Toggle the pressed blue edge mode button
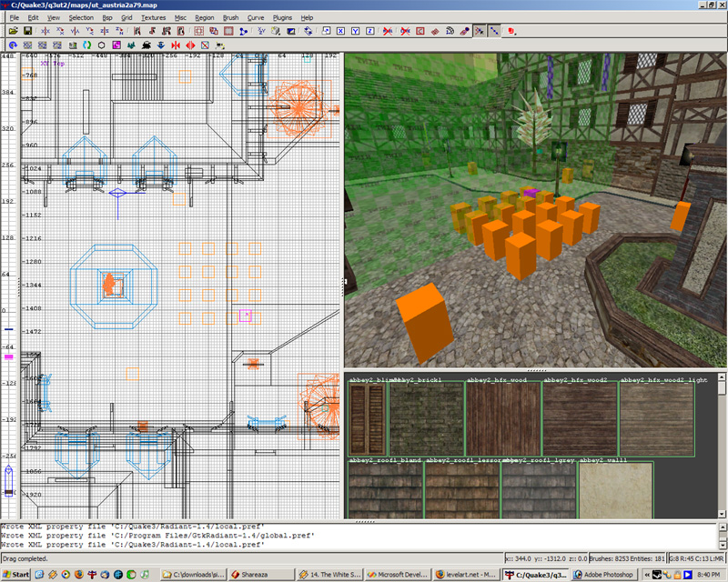728x582 pixels. pos(494,31)
